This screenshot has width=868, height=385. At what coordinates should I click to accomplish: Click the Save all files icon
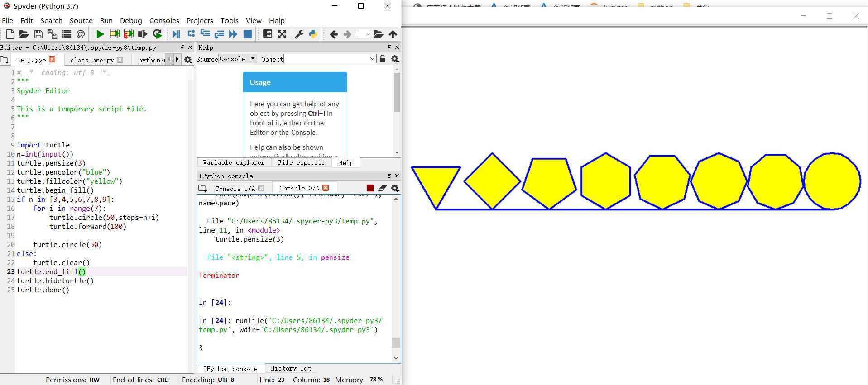[52, 34]
